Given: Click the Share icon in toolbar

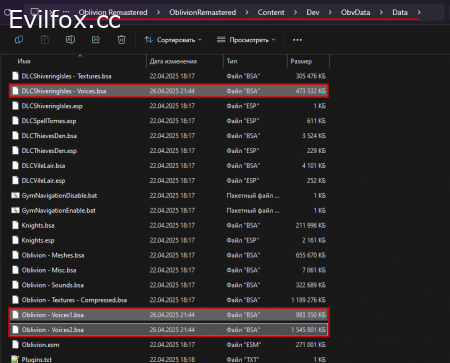Looking at the screenshot, I should (x=96, y=40).
